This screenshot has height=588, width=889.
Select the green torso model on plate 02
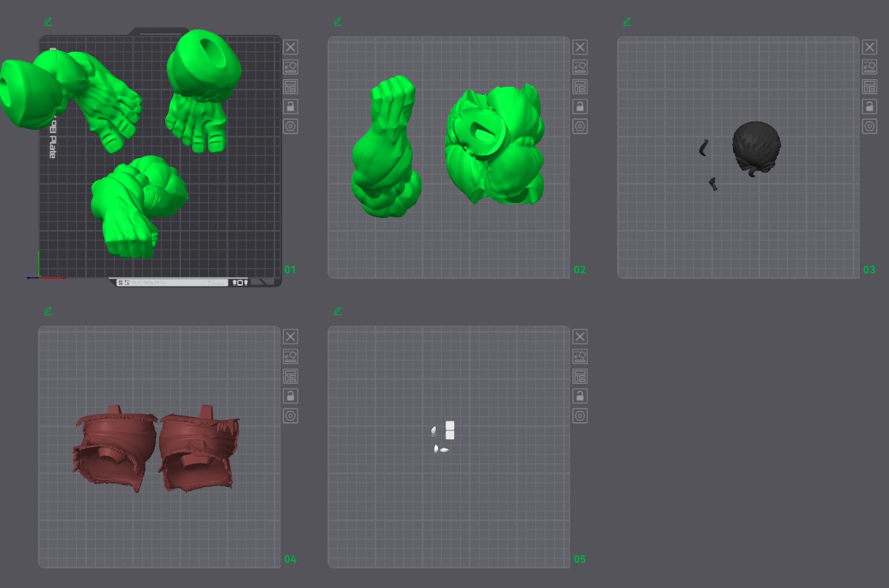(495, 145)
